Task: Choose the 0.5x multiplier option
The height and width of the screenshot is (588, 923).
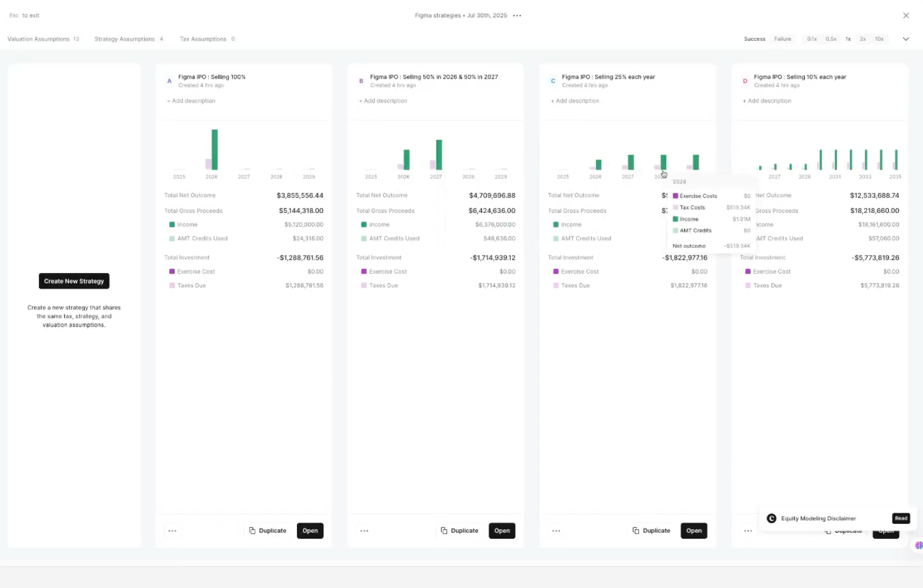Action: [x=831, y=39]
